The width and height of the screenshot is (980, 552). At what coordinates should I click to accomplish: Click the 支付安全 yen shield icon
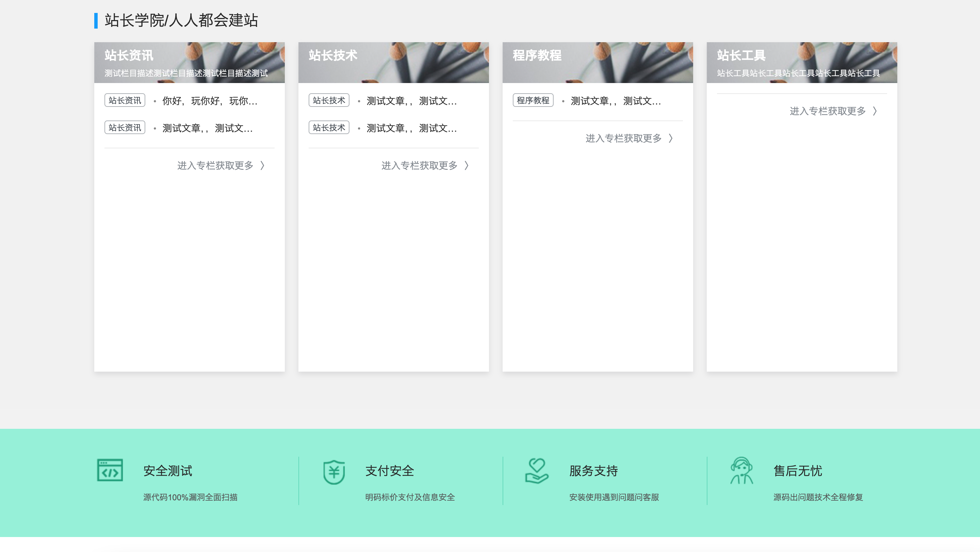(334, 472)
